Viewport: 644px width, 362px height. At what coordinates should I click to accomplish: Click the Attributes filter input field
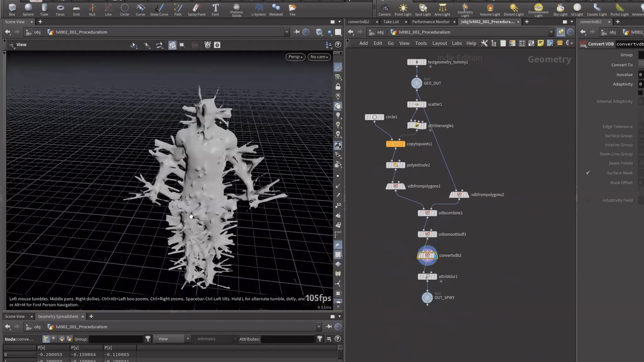pyautogui.click(x=288, y=339)
